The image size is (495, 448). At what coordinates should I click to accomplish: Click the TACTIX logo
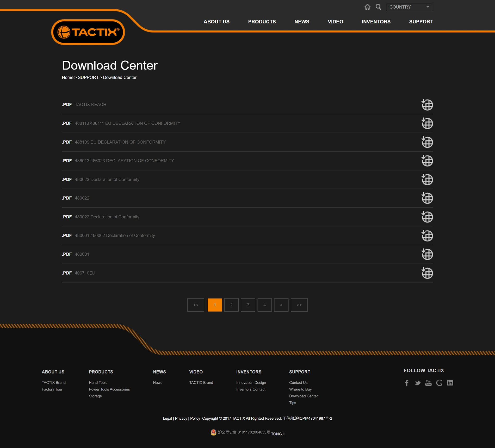[88, 32]
